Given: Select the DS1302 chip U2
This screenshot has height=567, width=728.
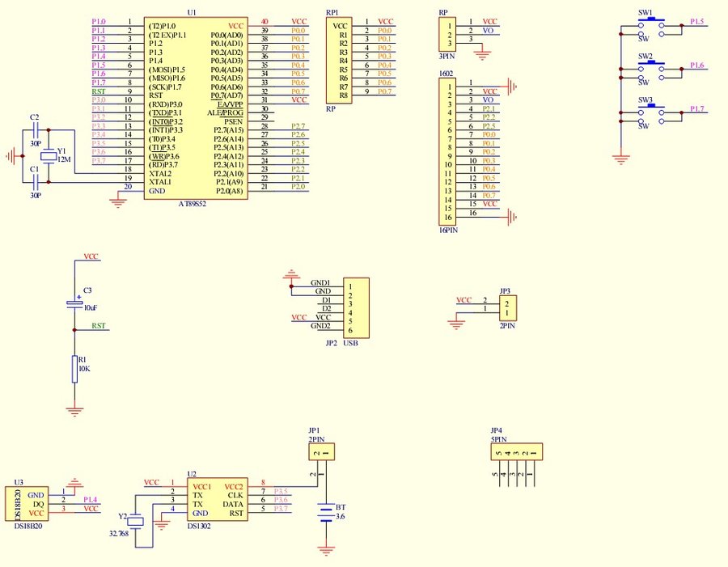Looking at the screenshot, I should [x=216, y=501].
